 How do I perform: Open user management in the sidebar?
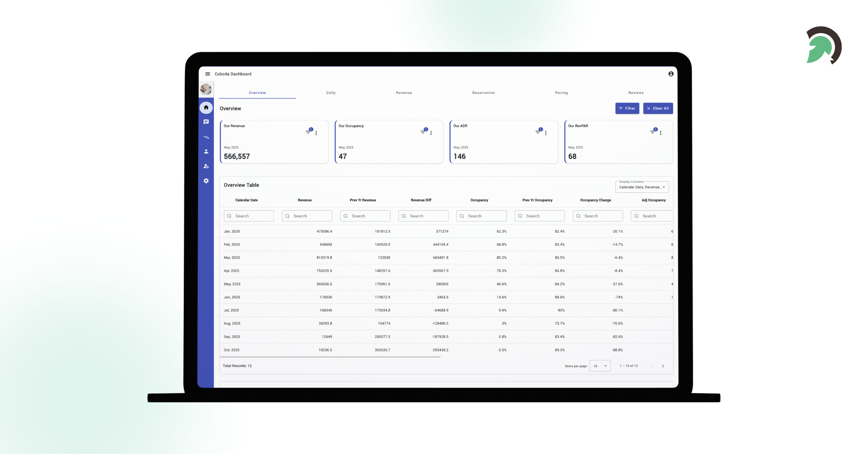[x=206, y=166]
